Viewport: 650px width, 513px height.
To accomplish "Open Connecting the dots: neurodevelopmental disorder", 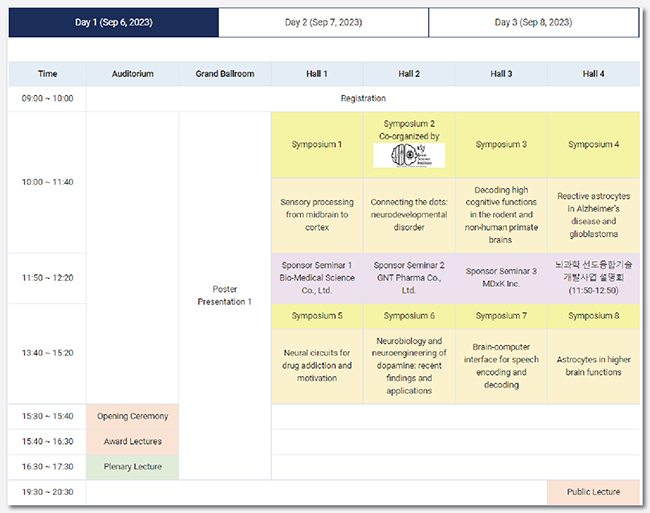I will tap(409, 215).
